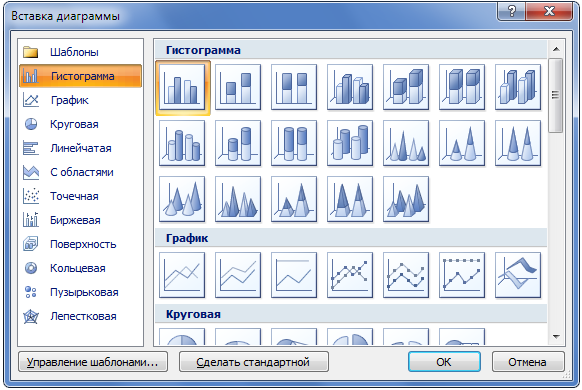
Task: Pick the 100% stacked pyramid chart
Action: 350,199
